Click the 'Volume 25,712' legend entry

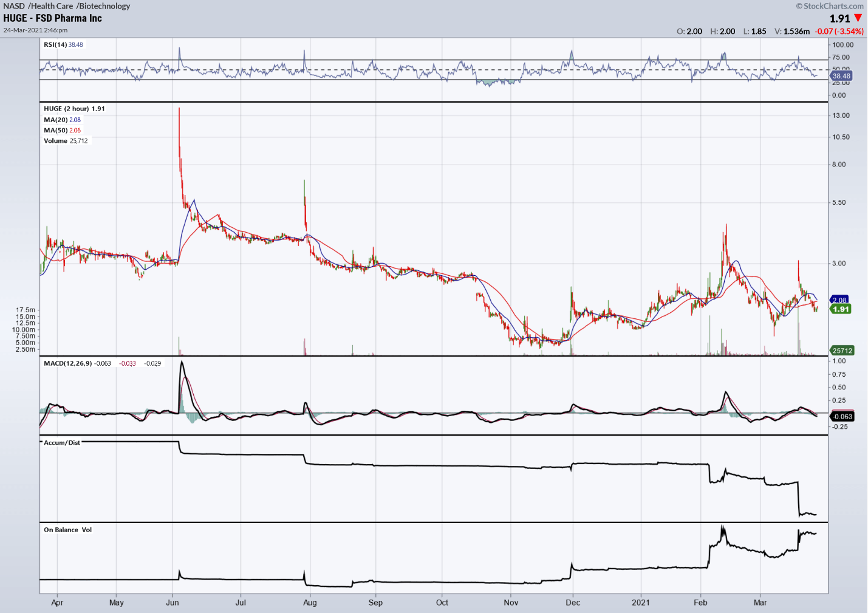pos(66,141)
